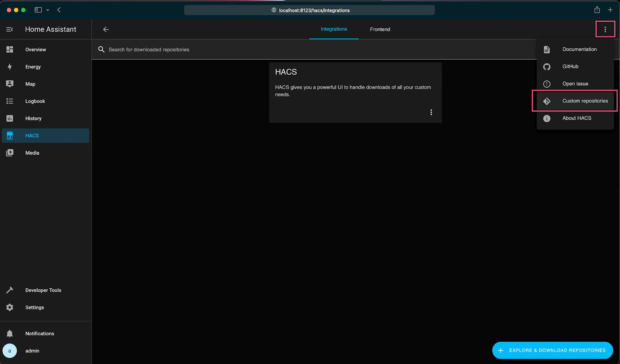Open the Overview sidebar link
620x364 pixels.
(x=46, y=50)
